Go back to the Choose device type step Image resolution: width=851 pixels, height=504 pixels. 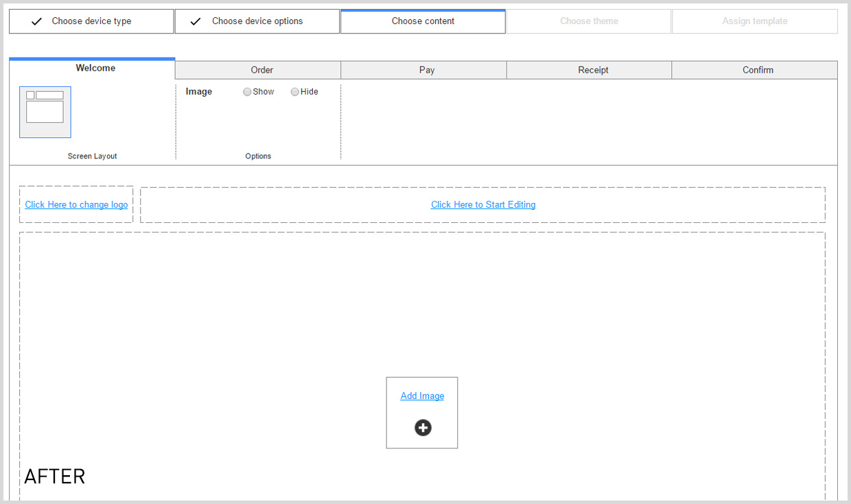coord(91,21)
